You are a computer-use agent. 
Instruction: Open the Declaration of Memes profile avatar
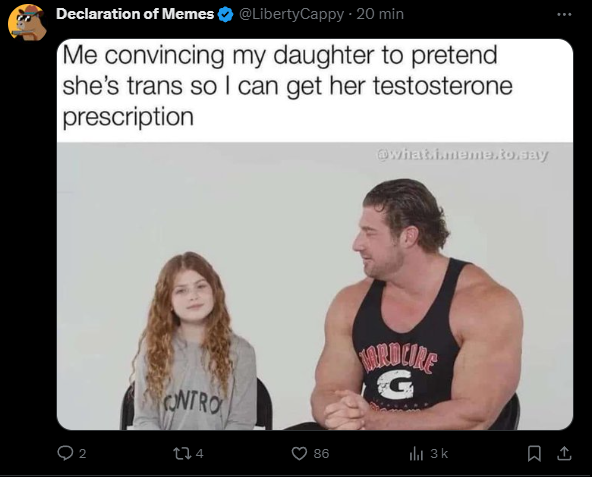coord(27,22)
